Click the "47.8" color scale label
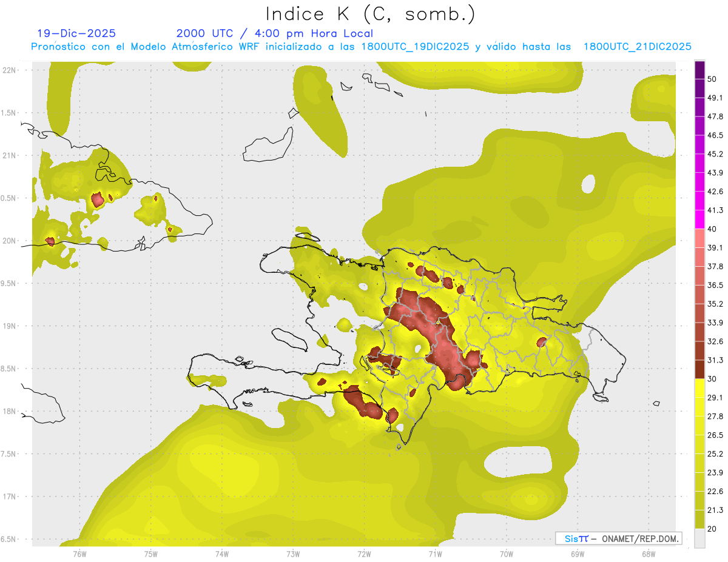Viewport: 728px width, 562px height. (x=715, y=116)
